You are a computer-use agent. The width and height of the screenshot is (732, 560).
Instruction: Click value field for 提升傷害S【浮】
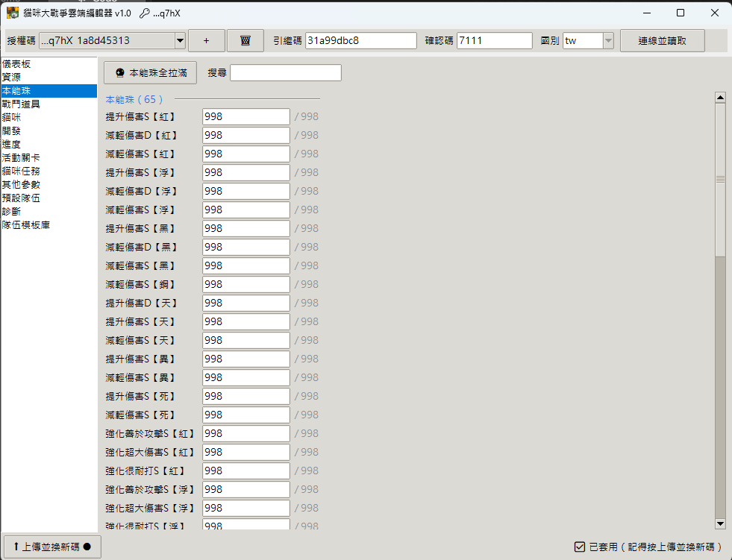tap(246, 173)
